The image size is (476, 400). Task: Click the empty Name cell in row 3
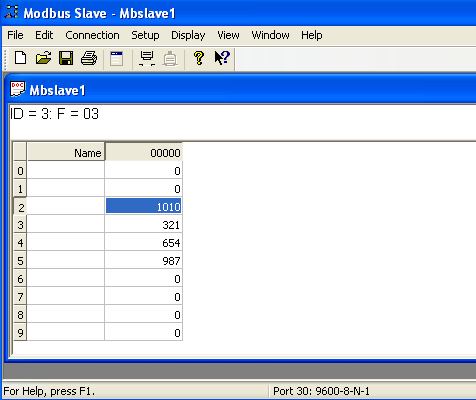(66, 224)
